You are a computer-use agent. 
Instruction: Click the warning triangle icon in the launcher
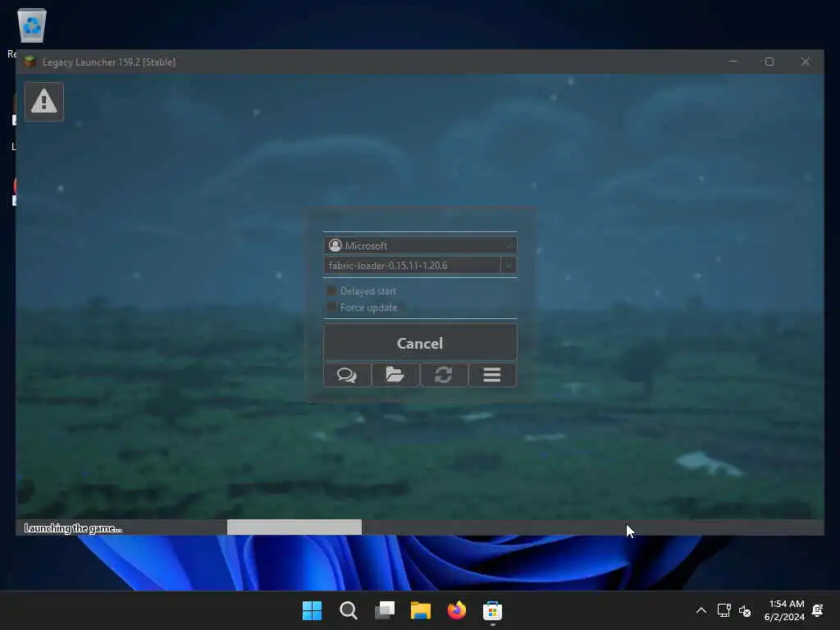point(44,102)
